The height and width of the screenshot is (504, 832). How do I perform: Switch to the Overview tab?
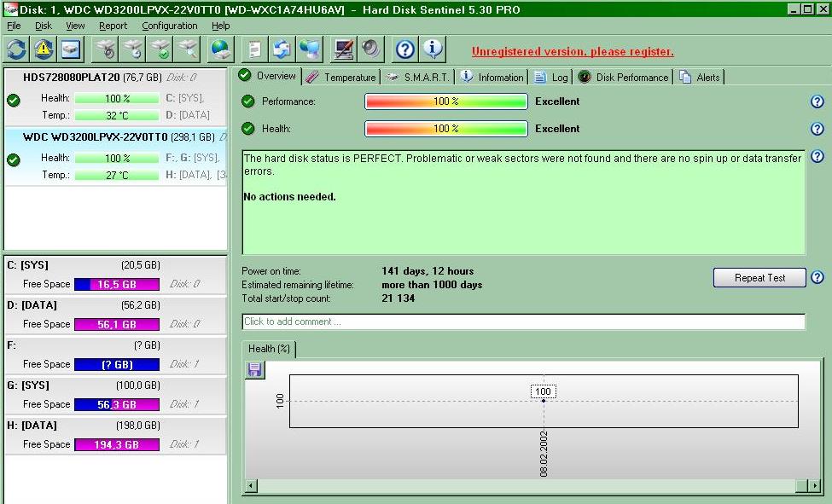[269, 76]
